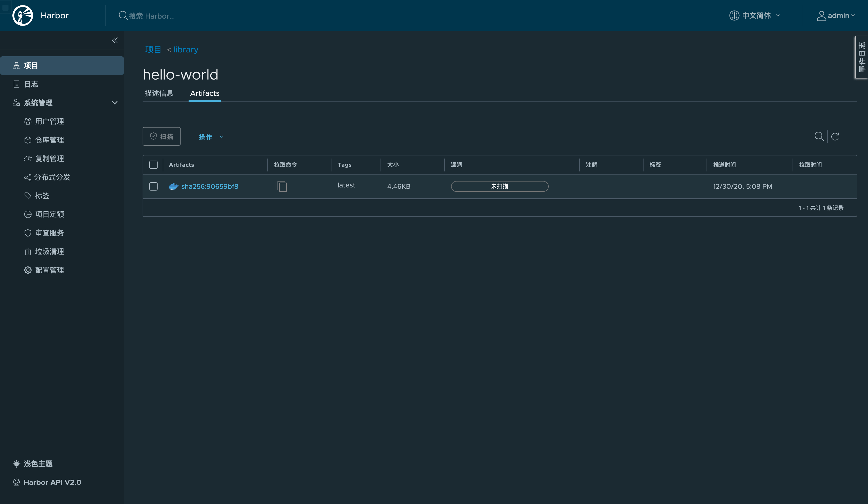The image size is (868, 504).
Task: Switch to 浅色主题 light theme
Action: click(38, 463)
